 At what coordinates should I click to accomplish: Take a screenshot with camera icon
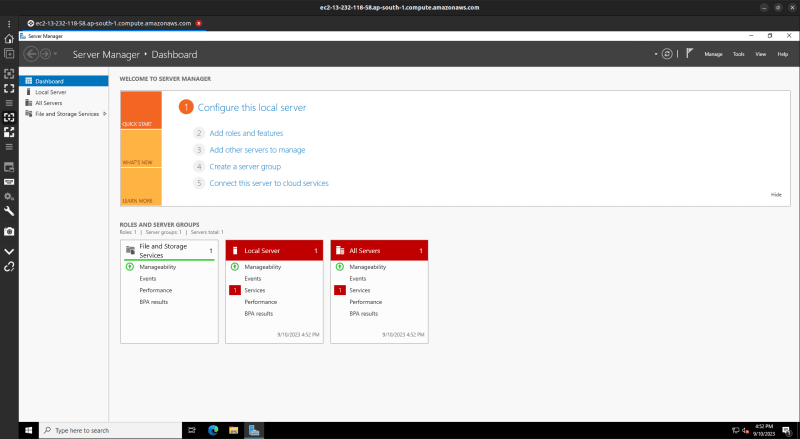pyautogui.click(x=9, y=231)
